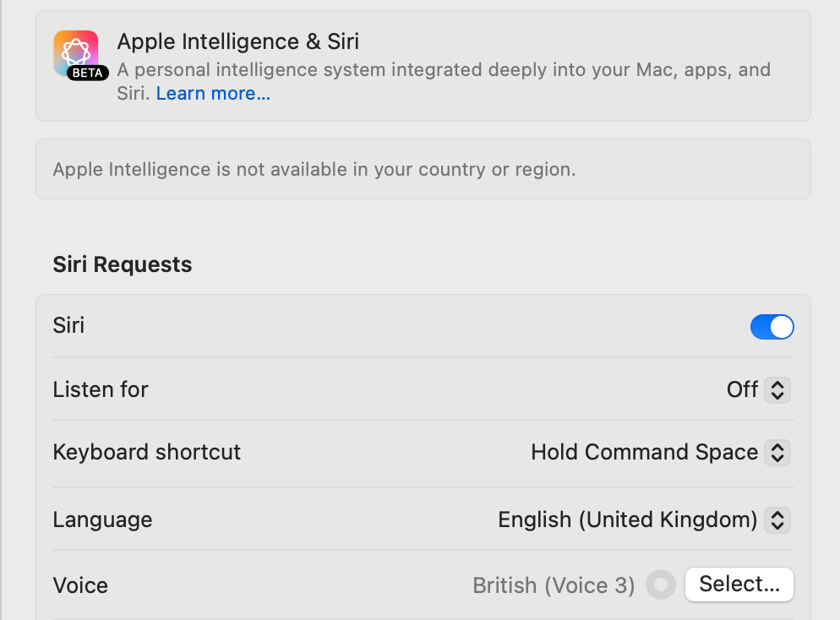Open the Learn more link
840x620 pixels.
tap(213, 94)
